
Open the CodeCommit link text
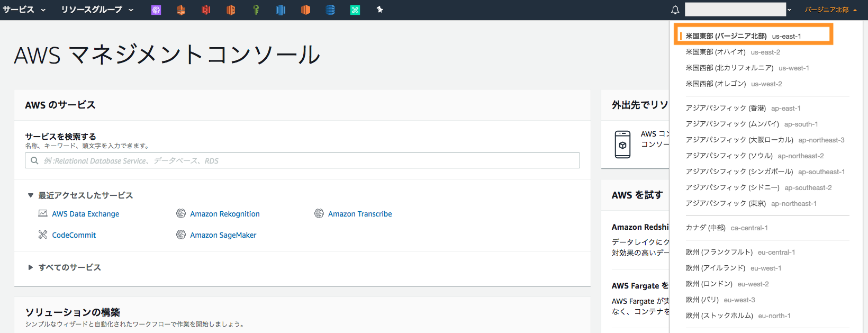point(74,235)
